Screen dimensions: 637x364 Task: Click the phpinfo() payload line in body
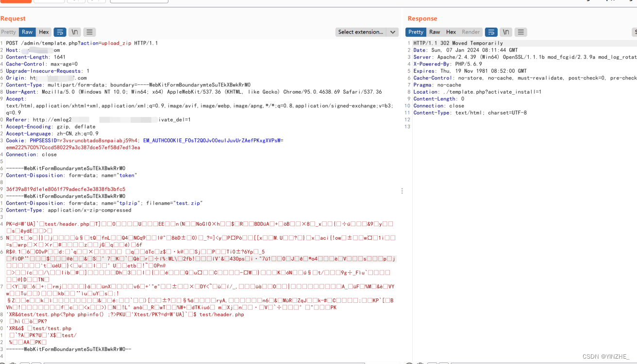pos(125,315)
